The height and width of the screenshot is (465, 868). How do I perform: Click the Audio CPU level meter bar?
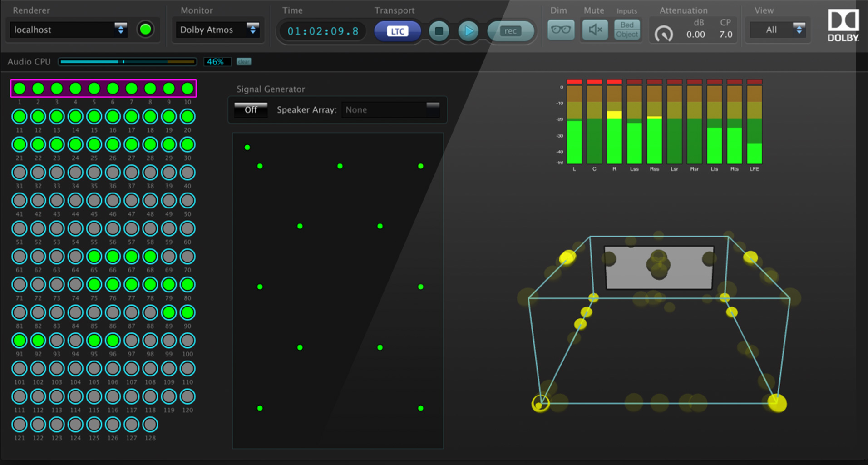tap(127, 62)
